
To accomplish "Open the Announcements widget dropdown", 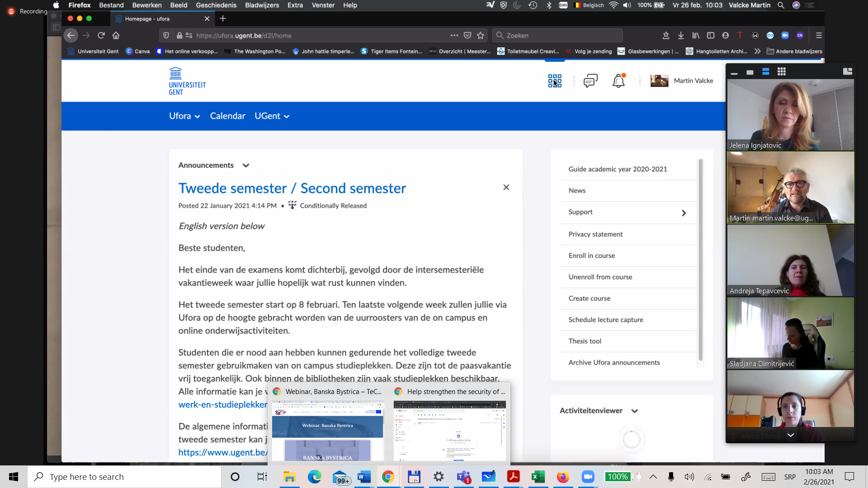I will [x=245, y=165].
